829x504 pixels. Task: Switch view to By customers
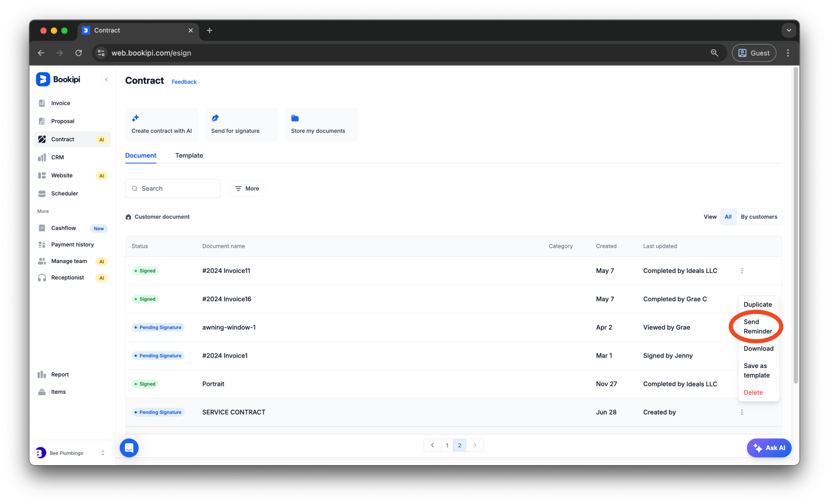pos(759,217)
